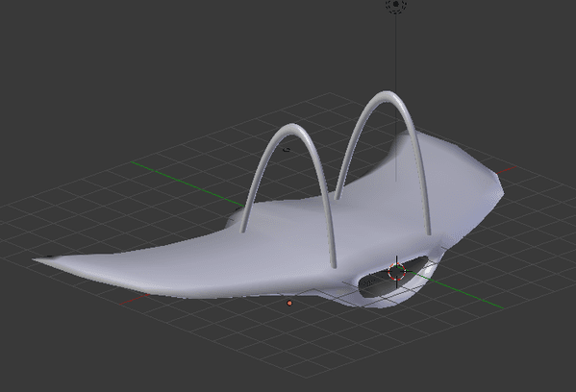Viewport: 576px width, 392px height.
Task: Select the tall arch's front right leg base
Action: [x=428, y=232]
